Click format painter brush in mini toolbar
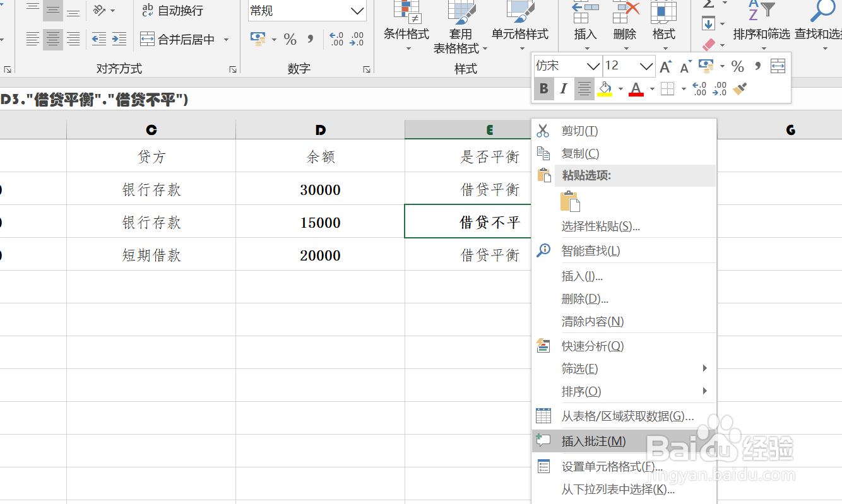This screenshot has height=504, width=842. tap(740, 89)
